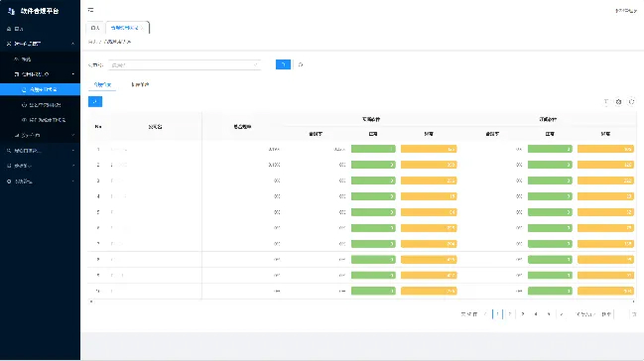
Task: Open the first sub-item beneath the expanded sidebar group
Action: pyautogui.click(x=41, y=60)
